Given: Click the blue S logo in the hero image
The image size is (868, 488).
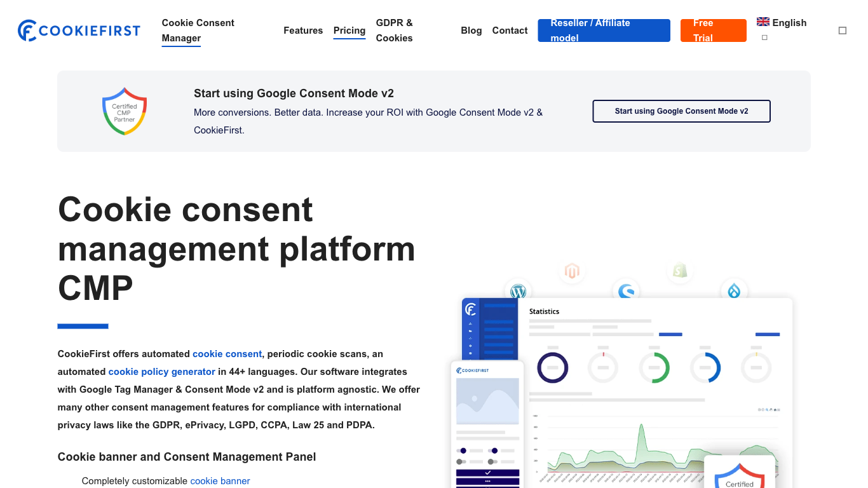Looking at the screenshot, I should [627, 292].
